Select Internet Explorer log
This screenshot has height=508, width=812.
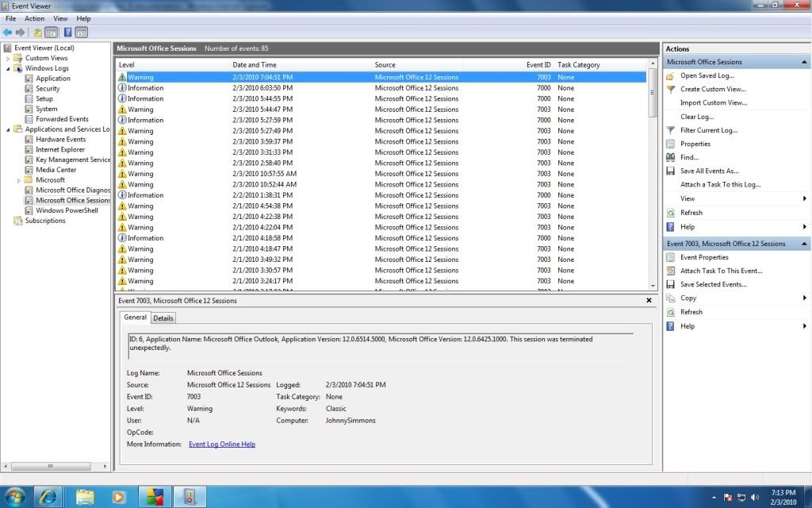[x=60, y=149]
